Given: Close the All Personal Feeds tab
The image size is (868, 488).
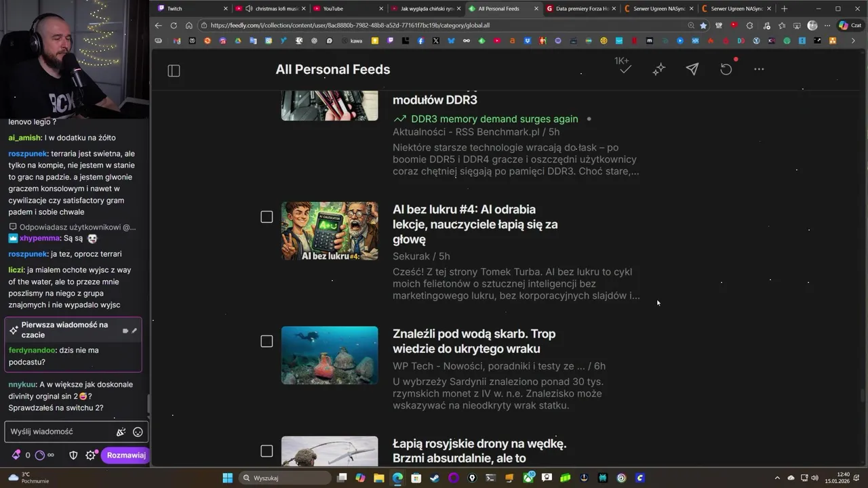Looking at the screenshot, I should coord(536,9).
